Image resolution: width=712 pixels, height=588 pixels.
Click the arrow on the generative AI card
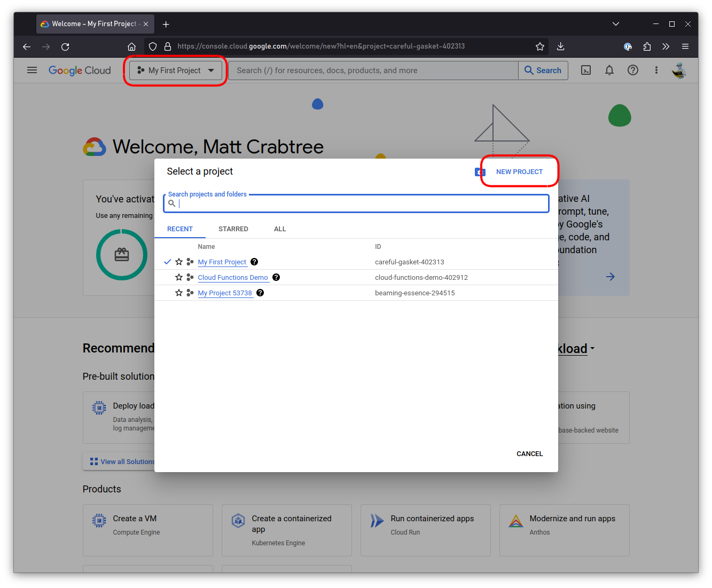pyautogui.click(x=611, y=277)
